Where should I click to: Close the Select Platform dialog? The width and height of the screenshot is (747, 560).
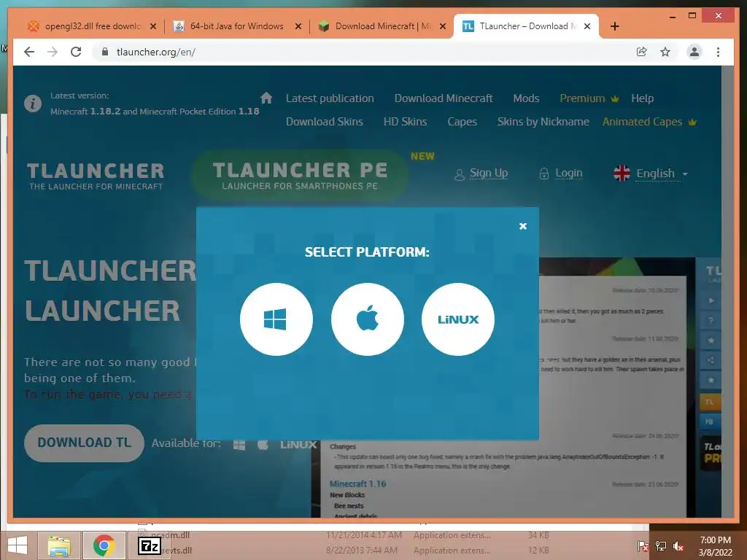point(522,226)
